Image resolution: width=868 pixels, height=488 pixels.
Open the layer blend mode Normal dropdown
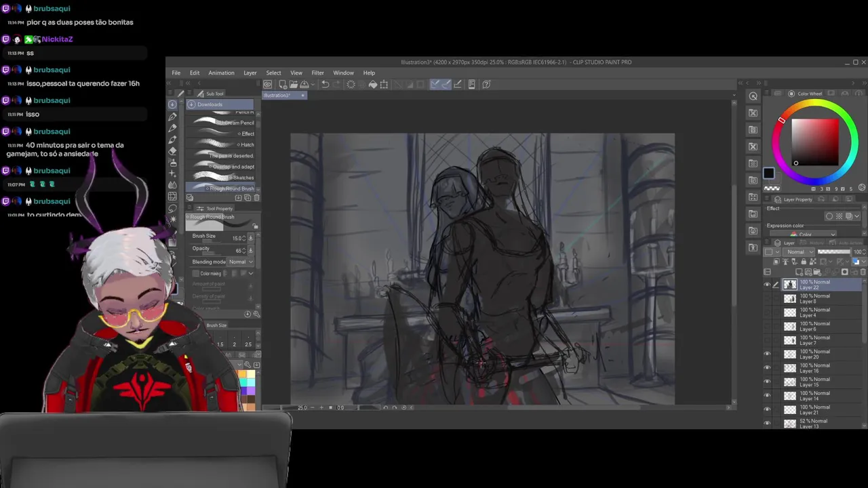(798, 252)
